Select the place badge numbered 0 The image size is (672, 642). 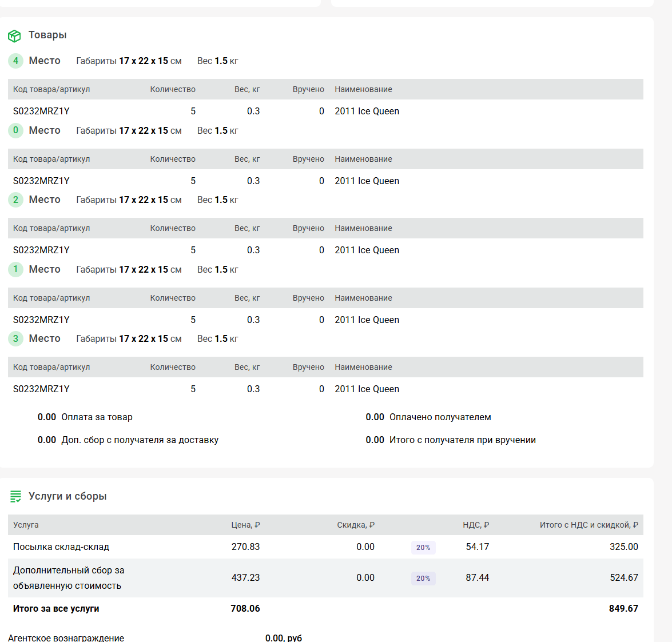15,130
